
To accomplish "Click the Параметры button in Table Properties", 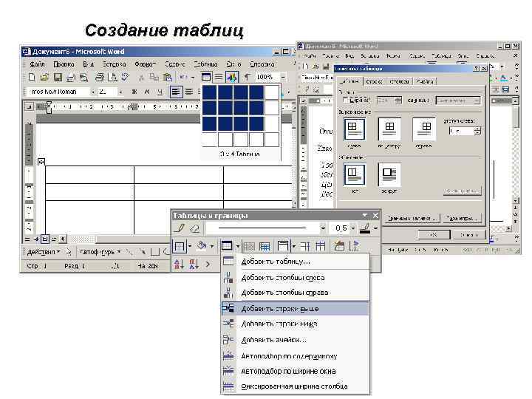I will tap(462, 218).
